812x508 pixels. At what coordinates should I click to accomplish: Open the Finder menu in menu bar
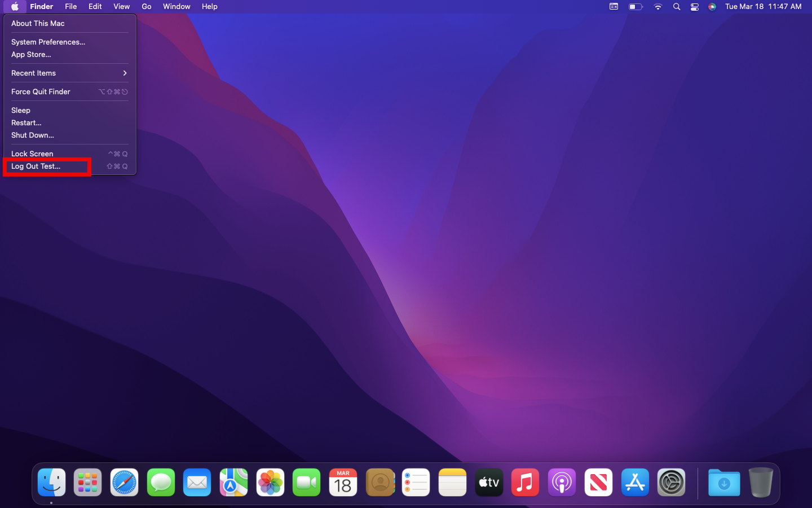point(42,7)
